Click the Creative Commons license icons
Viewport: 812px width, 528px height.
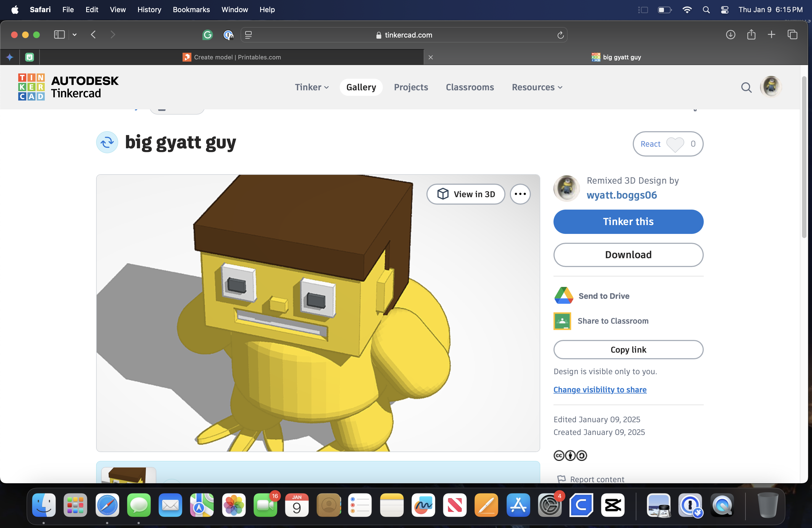click(570, 455)
